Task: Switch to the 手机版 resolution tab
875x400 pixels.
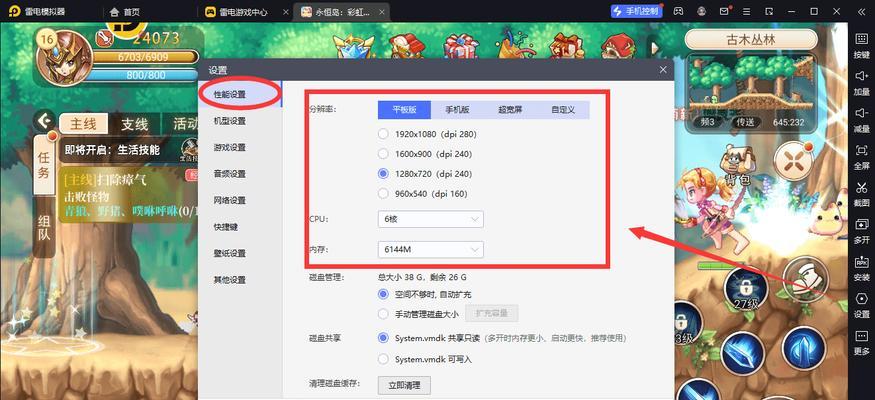Action: tap(457, 110)
